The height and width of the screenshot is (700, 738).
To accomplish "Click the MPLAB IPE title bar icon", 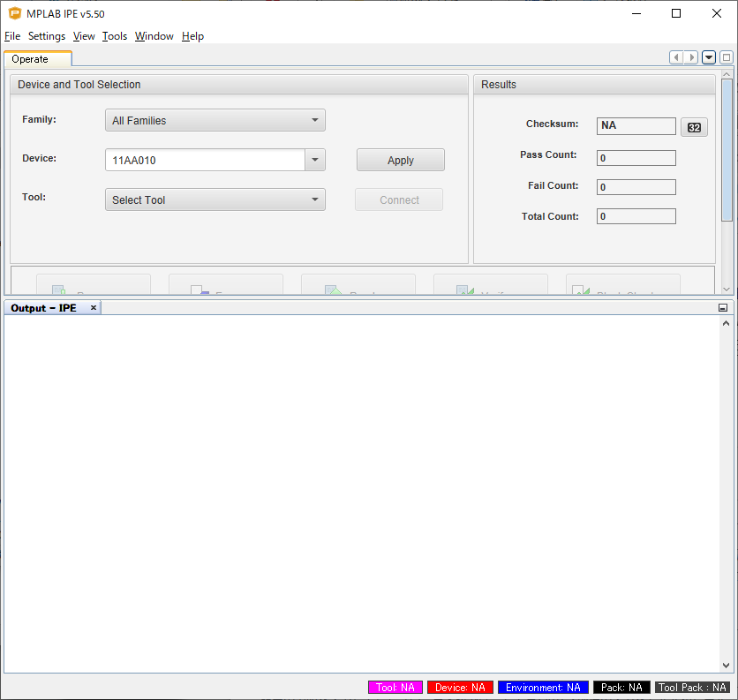I will (x=15, y=13).
